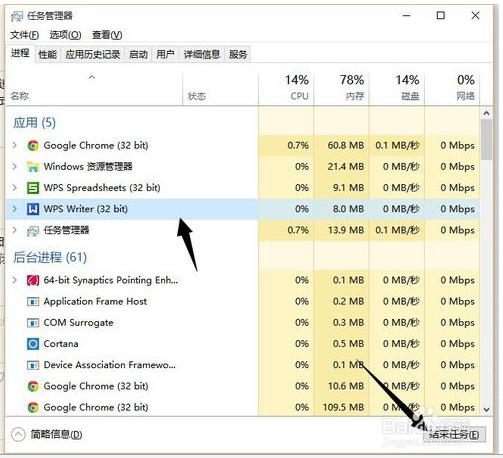
Task: Click the Chrome icon in the 109.5 MB row
Action: pyautogui.click(x=33, y=407)
